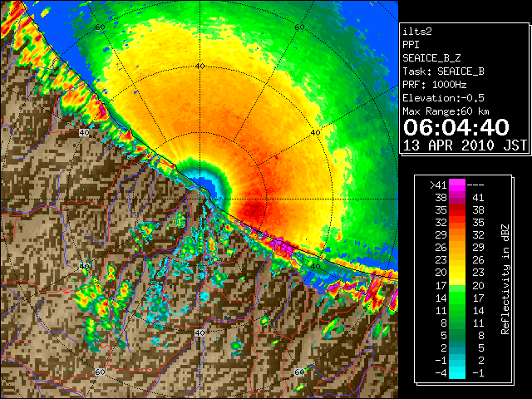Click the "40" range label due north of radar

(199, 66)
